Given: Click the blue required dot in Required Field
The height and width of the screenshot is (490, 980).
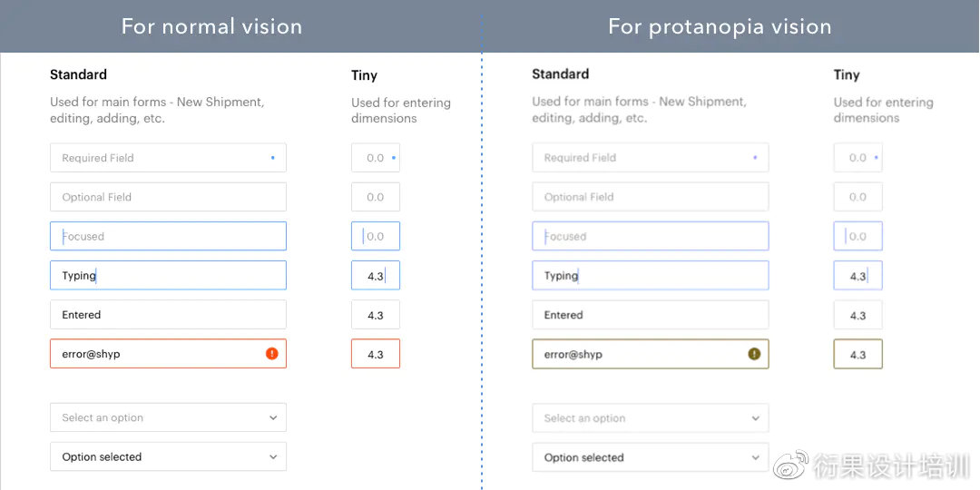Looking at the screenshot, I should coord(272,158).
